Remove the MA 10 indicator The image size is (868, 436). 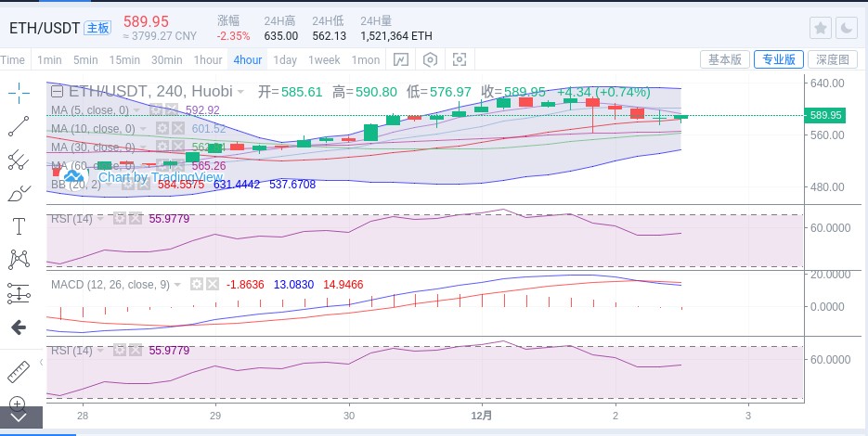pos(177,128)
